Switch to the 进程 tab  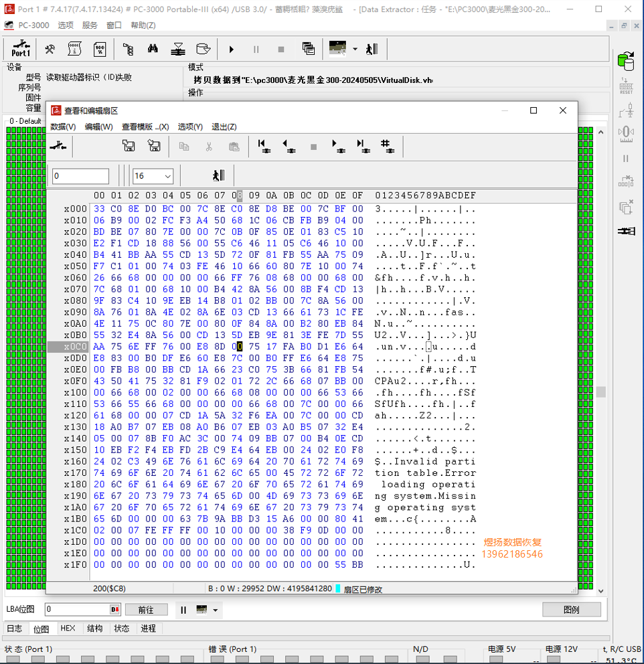[148, 629]
